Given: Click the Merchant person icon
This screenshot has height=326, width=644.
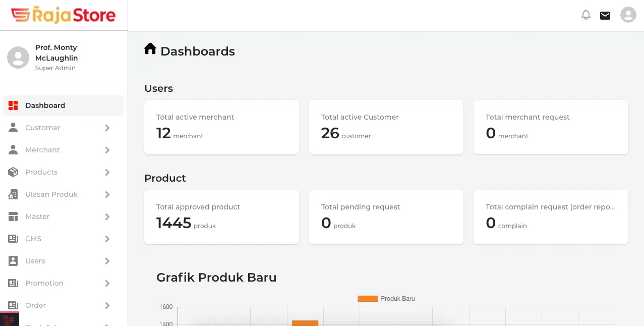Looking at the screenshot, I should (x=13, y=150).
